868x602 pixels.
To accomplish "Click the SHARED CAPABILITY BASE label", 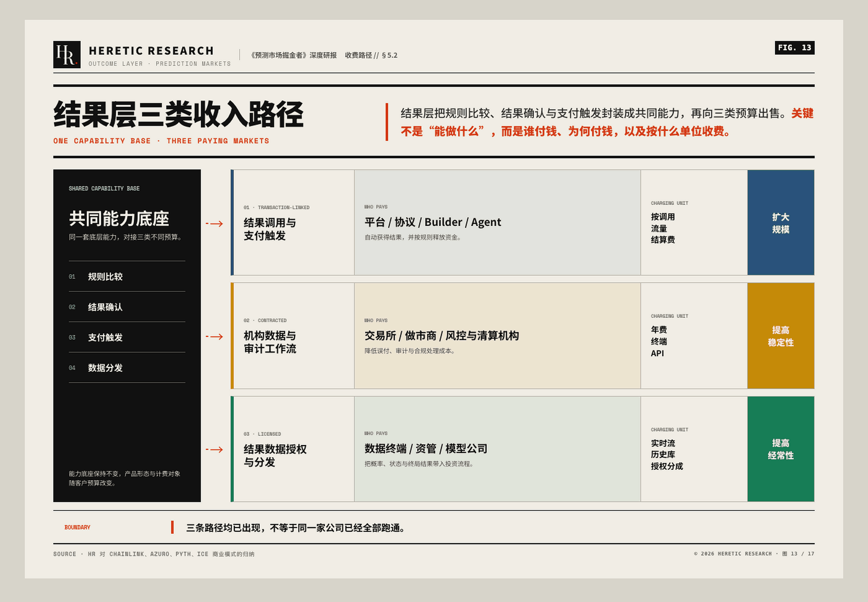I will tap(104, 189).
